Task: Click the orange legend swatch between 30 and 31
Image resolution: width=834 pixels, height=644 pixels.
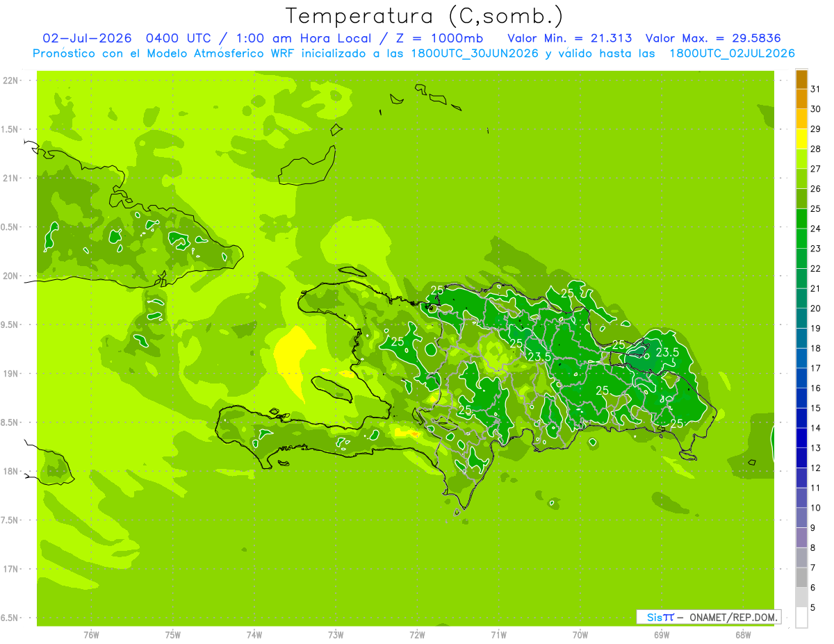Action: [x=801, y=99]
